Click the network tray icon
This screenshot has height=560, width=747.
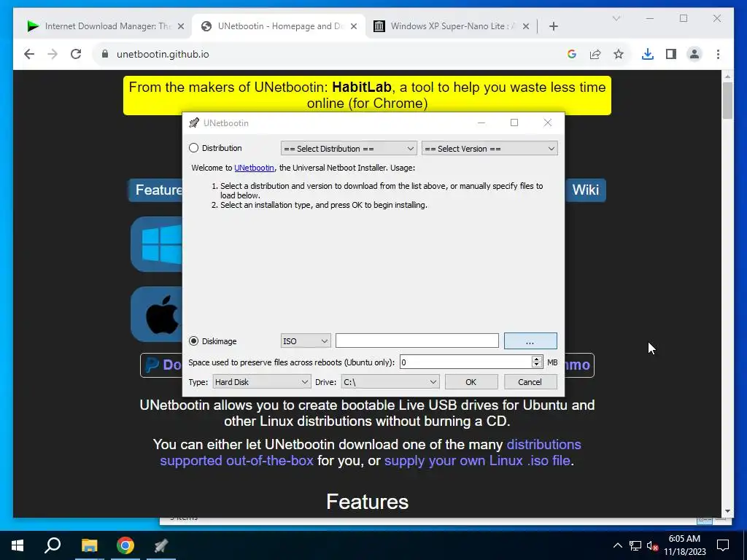pos(635,545)
